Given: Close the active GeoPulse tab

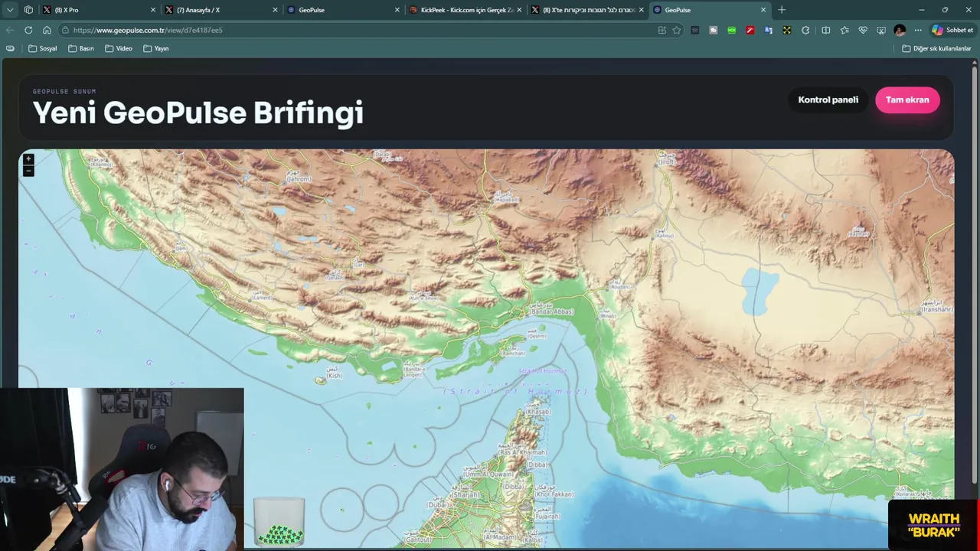Looking at the screenshot, I should tap(763, 10).
